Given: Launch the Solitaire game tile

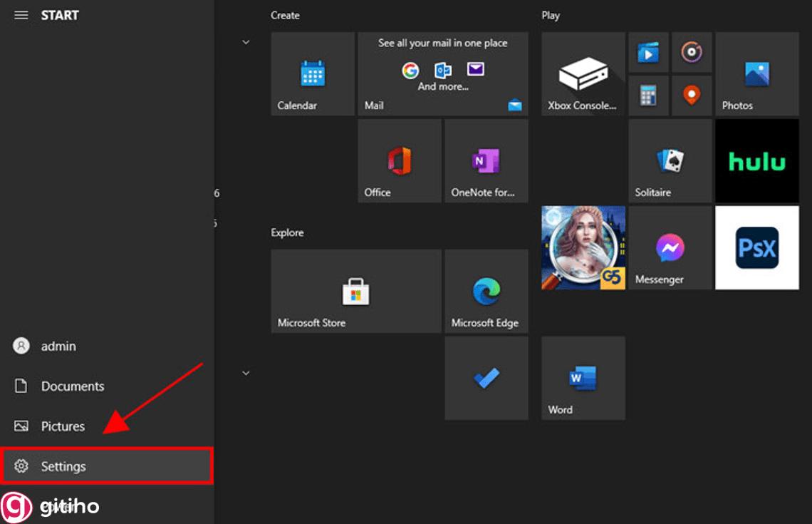Looking at the screenshot, I should (x=670, y=161).
